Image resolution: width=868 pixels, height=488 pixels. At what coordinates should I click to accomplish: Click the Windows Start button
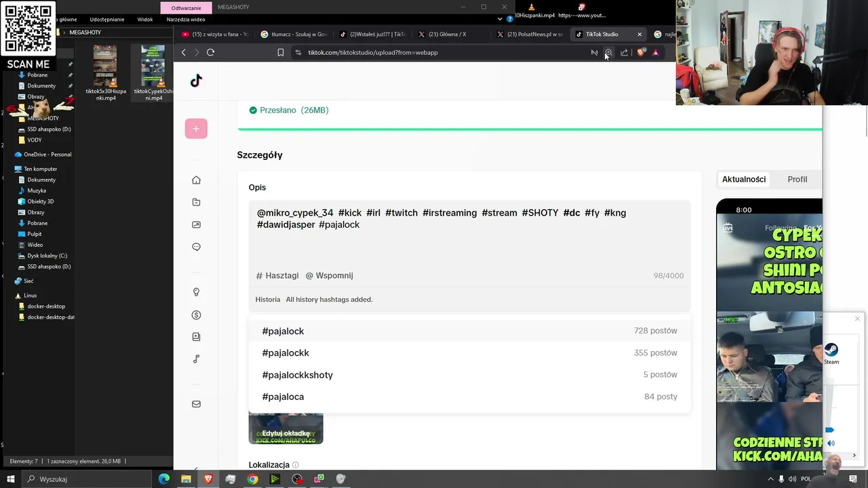[x=10, y=479]
